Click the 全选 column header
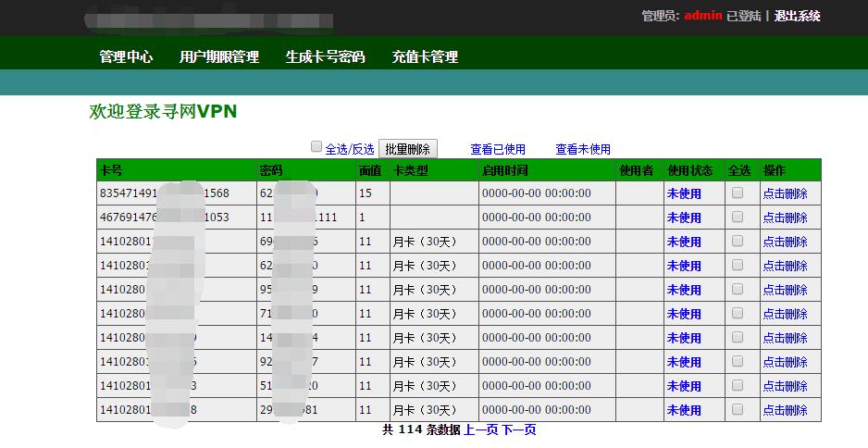The width and height of the screenshot is (868, 448). 739,170
